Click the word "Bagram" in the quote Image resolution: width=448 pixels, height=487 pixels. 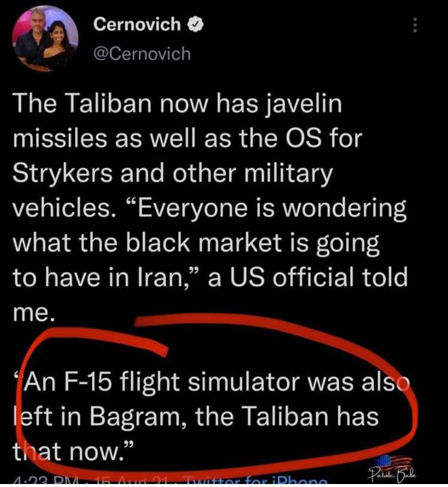coord(134,417)
